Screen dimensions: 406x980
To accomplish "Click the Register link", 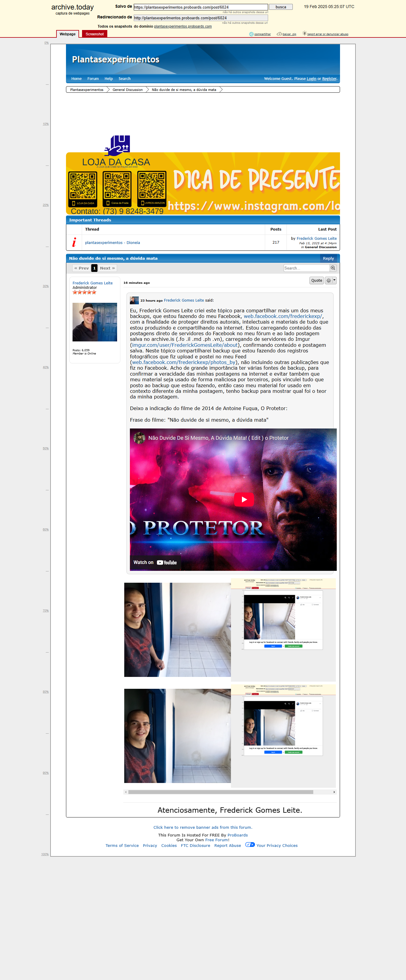I will tap(329, 79).
